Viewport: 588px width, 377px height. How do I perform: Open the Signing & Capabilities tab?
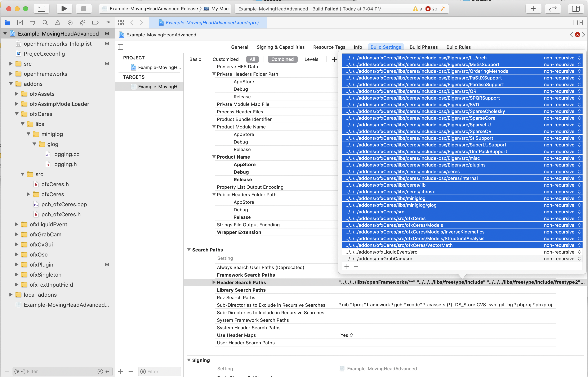pyautogui.click(x=281, y=47)
